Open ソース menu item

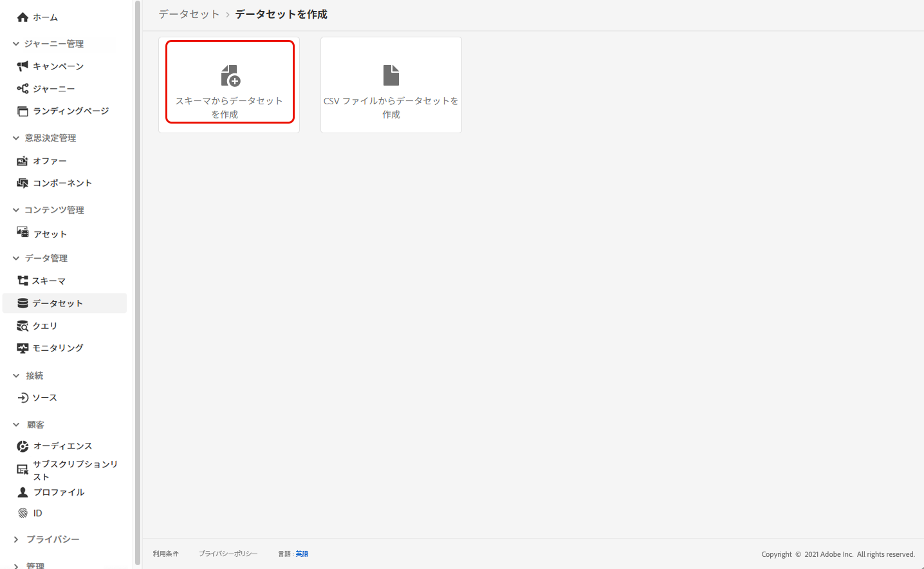45,398
